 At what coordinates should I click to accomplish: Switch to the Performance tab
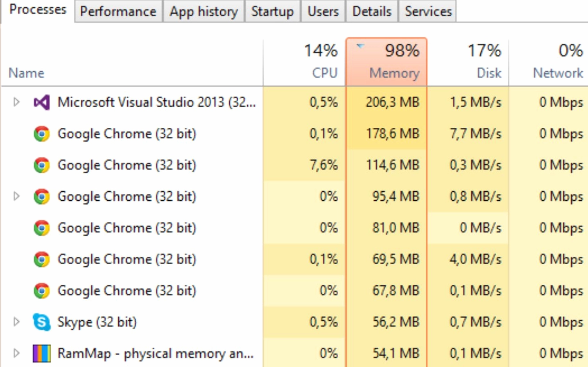(x=118, y=11)
